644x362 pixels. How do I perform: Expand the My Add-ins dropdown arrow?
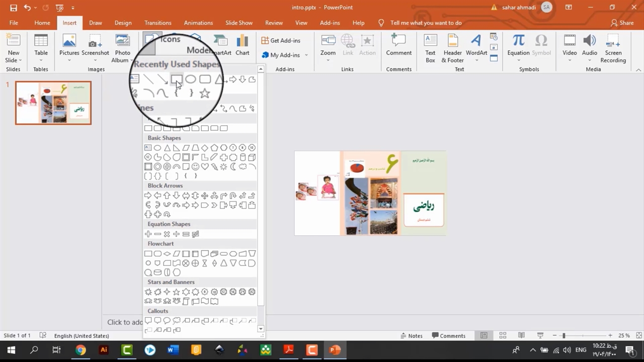(306, 55)
